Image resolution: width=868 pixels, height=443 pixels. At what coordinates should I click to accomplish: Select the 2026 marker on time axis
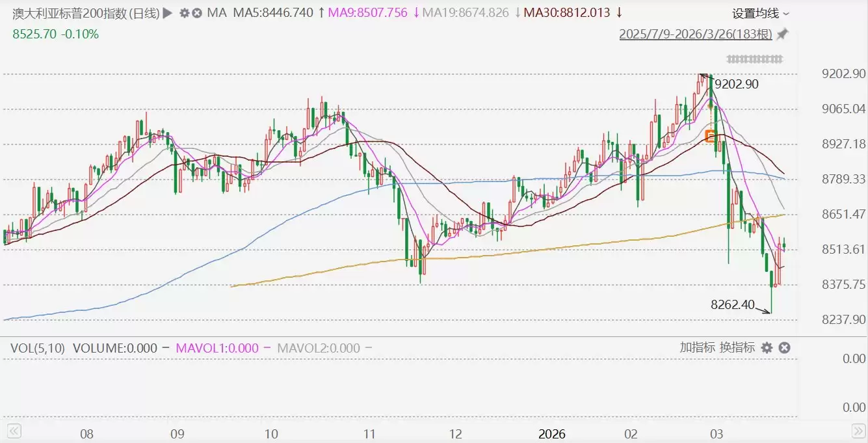[552, 434]
